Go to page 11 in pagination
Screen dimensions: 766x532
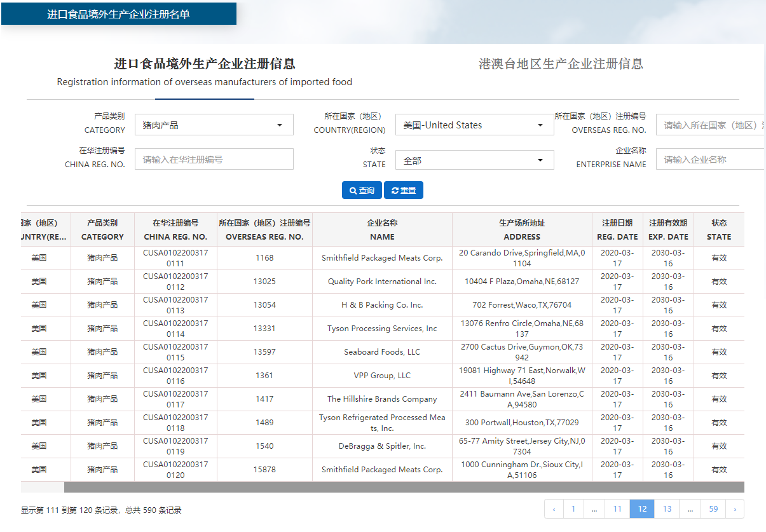[x=617, y=509]
